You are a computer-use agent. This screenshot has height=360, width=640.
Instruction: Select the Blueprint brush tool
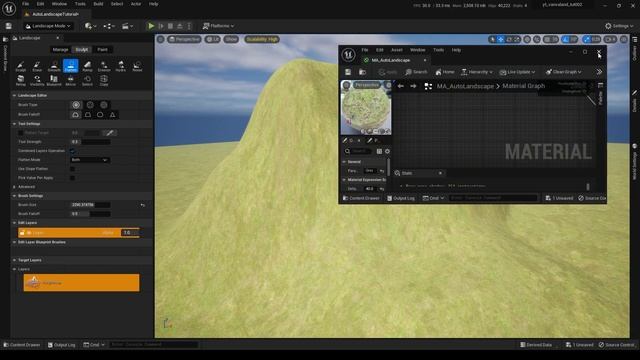[54, 80]
